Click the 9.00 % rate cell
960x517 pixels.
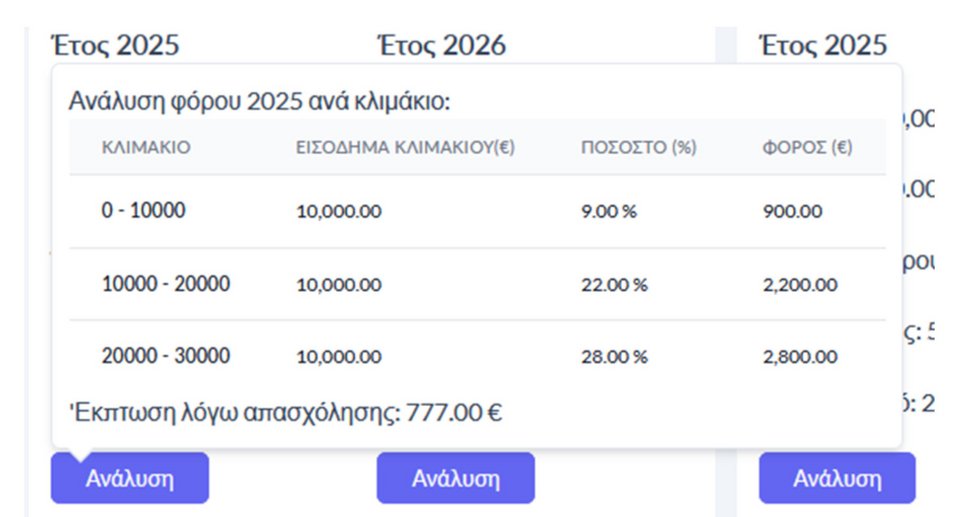coord(609,212)
